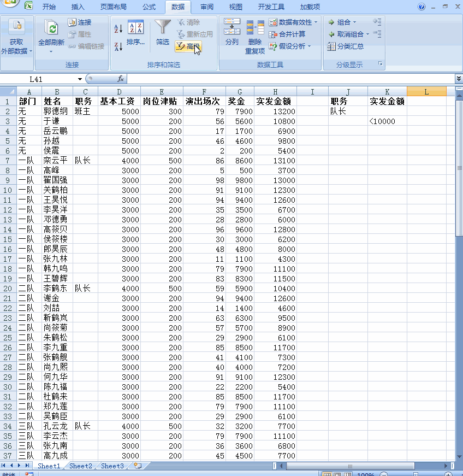Open the Connections command

pyautogui.click(x=80, y=22)
